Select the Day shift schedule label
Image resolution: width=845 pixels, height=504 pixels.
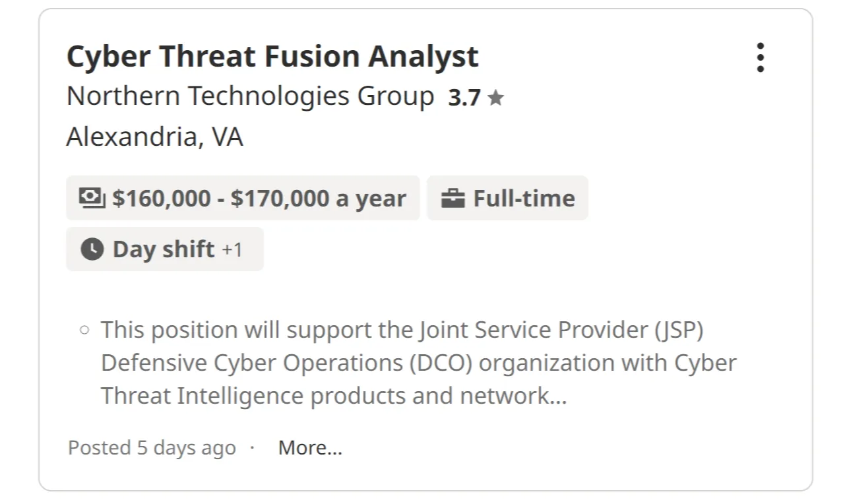click(x=164, y=249)
